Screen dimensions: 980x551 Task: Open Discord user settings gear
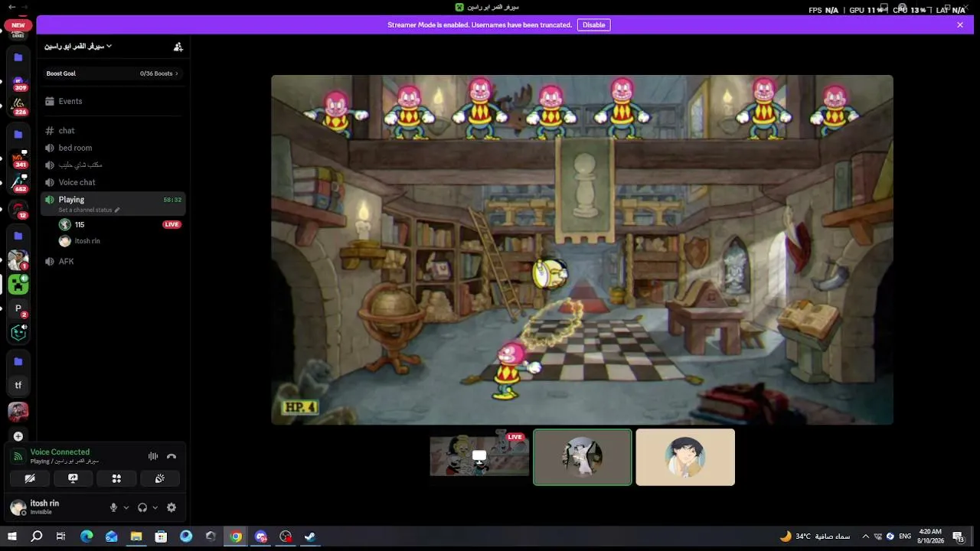[171, 507]
